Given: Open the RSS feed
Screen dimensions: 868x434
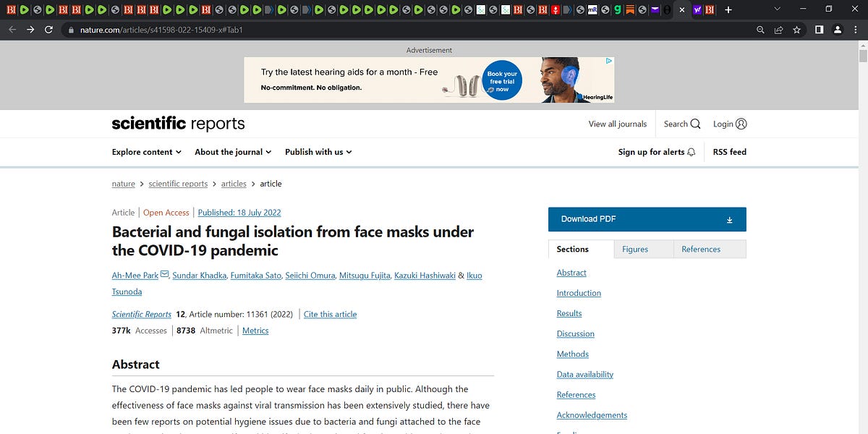Looking at the screenshot, I should (x=728, y=152).
